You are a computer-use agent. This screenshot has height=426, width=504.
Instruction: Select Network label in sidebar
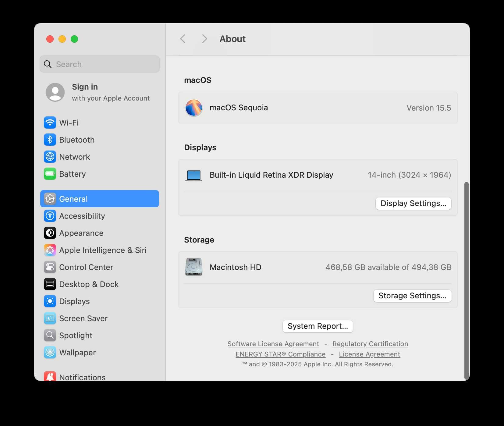75,157
